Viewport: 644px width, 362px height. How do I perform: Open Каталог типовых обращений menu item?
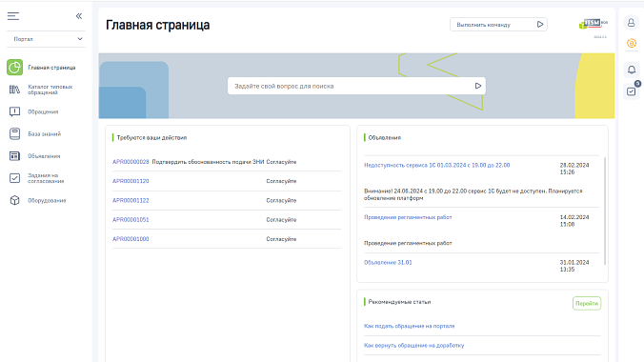(50, 90)
